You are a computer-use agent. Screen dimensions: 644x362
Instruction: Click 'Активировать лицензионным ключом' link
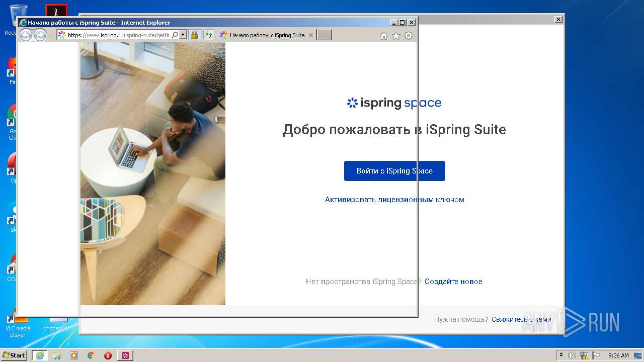tap(394, 200)
